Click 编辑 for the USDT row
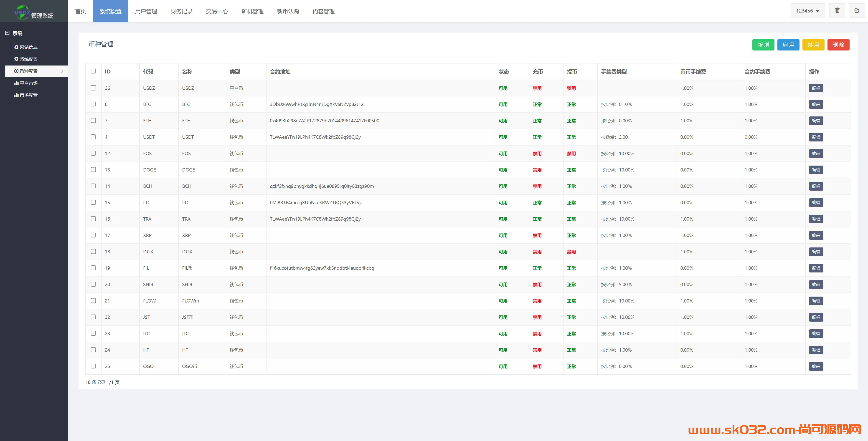Viewport: 868px width, 441px height. click(x=816, y=137)
